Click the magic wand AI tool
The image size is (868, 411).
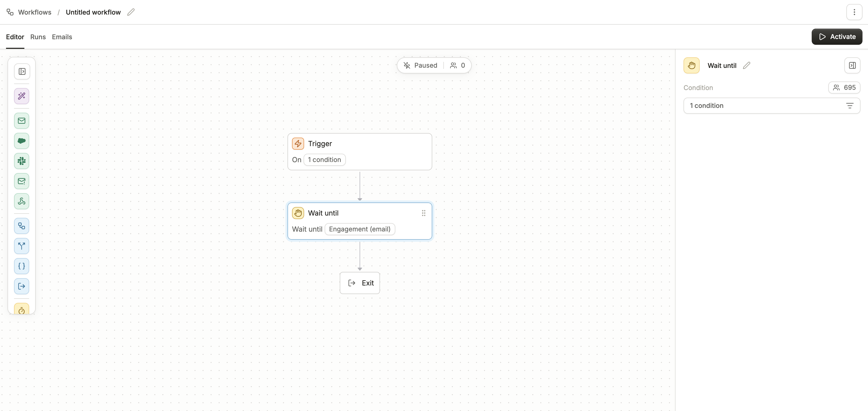pos(22,96)
